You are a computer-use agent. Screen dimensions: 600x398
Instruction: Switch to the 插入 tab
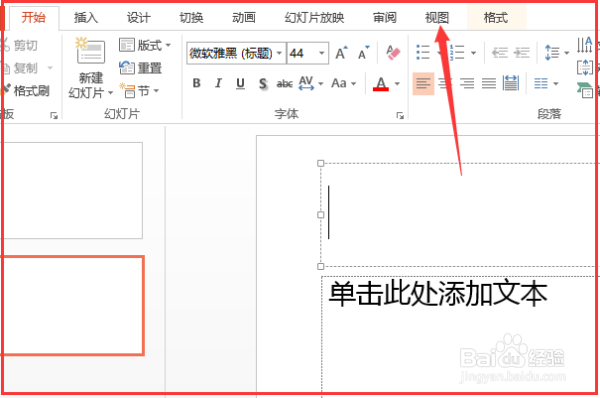(86, 18)
